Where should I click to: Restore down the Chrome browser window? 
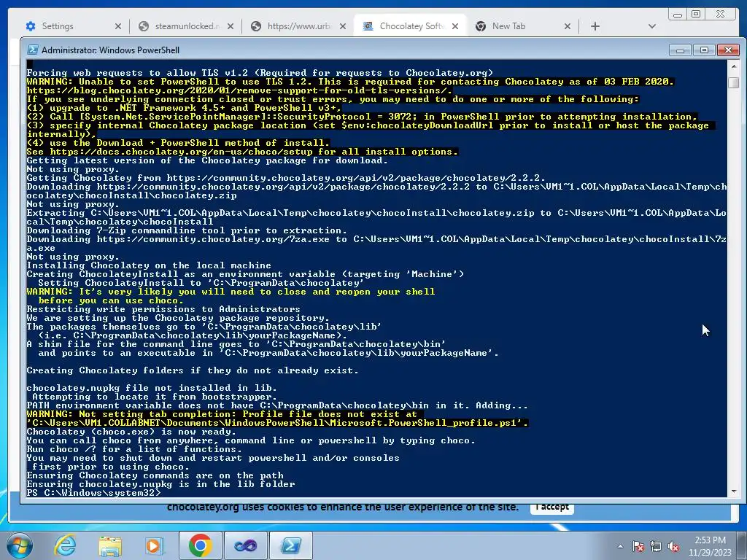pyautogui.click(x=696, y=15)
